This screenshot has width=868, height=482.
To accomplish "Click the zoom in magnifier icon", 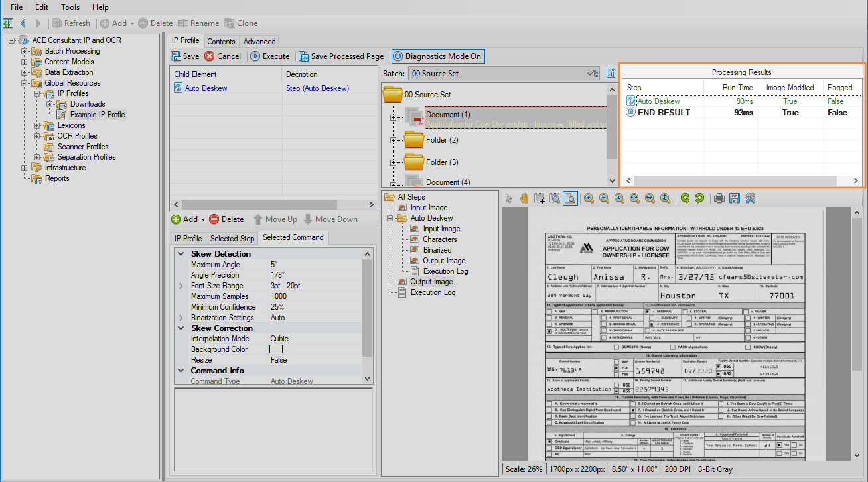I will point(589,198).
